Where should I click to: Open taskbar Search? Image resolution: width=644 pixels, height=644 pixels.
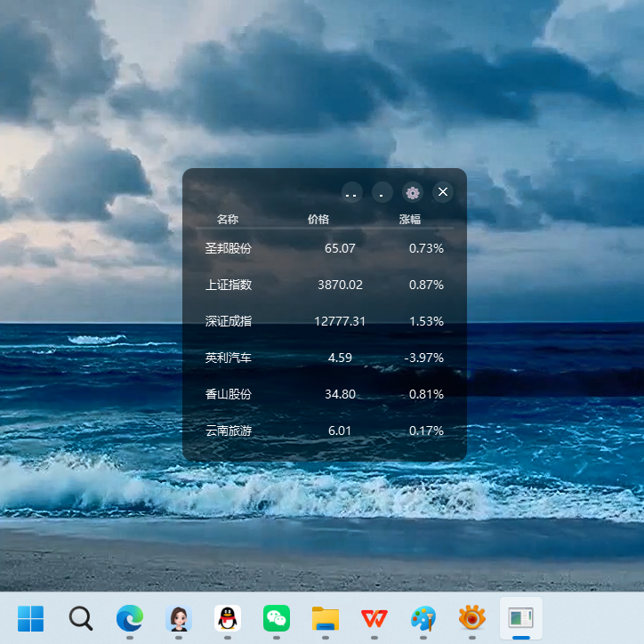(x=80, y=617)
